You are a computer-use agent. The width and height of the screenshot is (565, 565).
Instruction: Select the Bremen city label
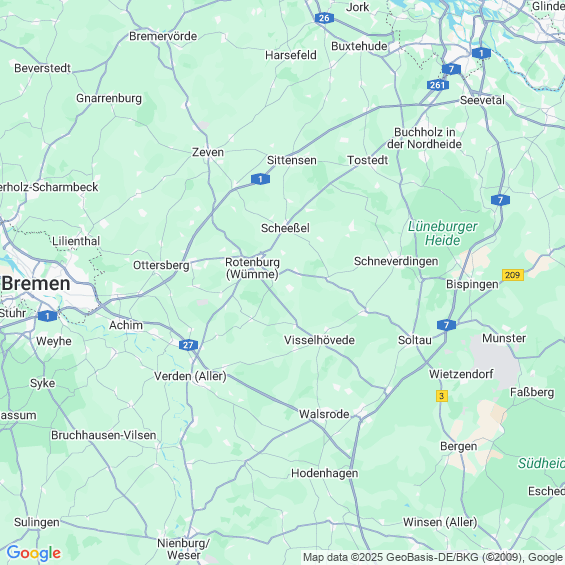tap(36, 284)
